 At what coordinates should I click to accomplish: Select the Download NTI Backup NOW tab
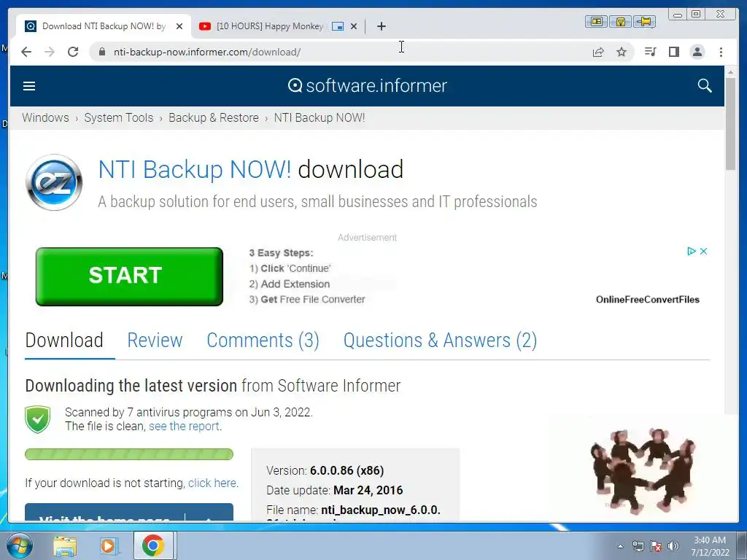tap(104, 26)
